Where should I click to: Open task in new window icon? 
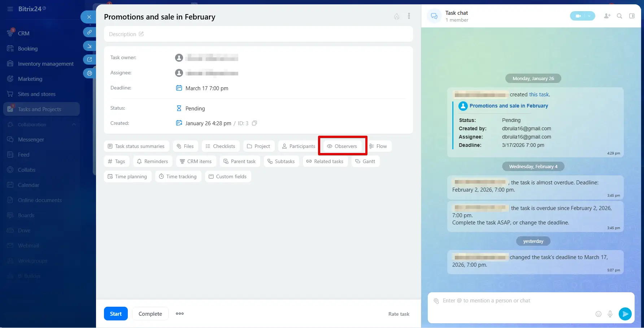point(89,60)
